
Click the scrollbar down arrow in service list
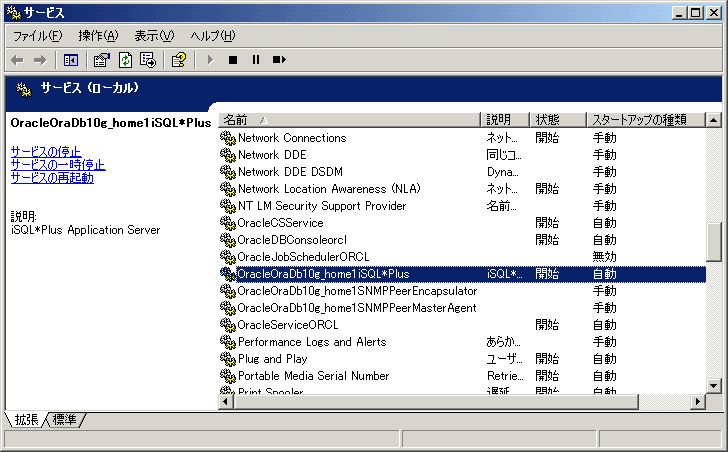tap(713, 385)
